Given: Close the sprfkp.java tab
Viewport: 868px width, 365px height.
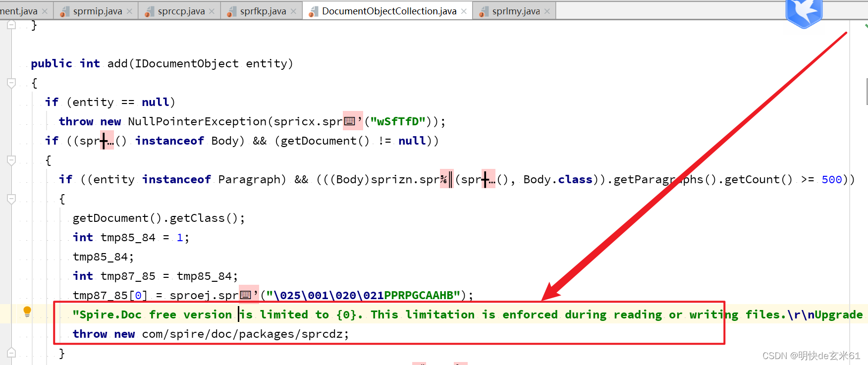Looking at the screenshot, I should click(294, 11).
